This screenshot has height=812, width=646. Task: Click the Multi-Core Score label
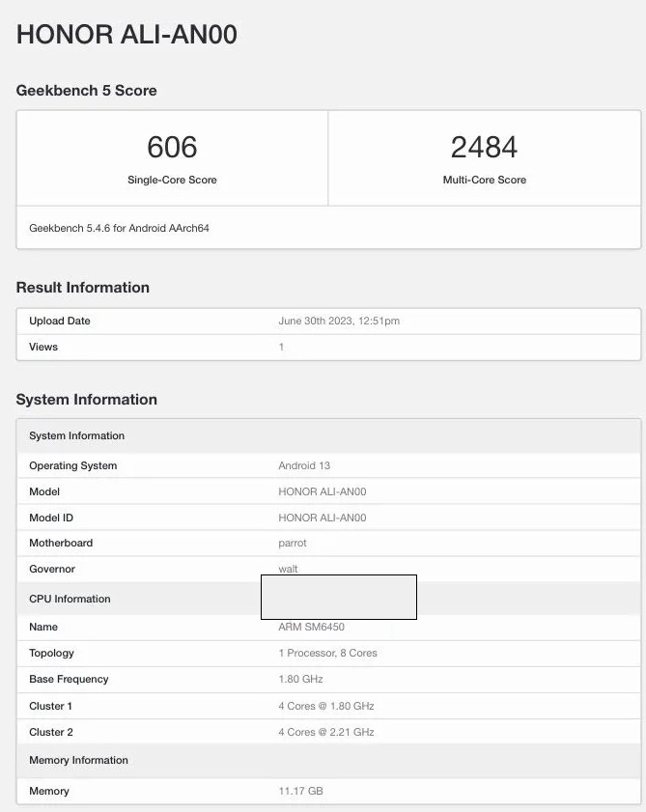click(x=485, y=180)
